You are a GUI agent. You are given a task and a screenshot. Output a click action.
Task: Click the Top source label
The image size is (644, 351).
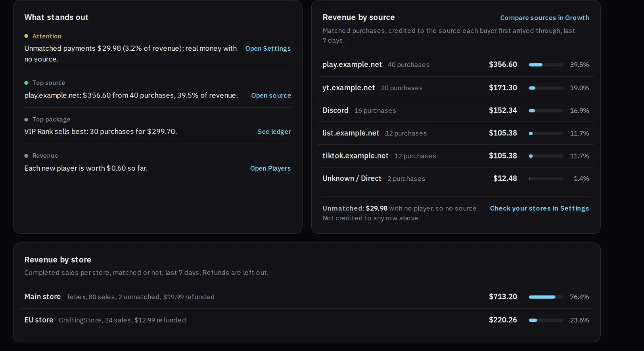coord(49,83)
